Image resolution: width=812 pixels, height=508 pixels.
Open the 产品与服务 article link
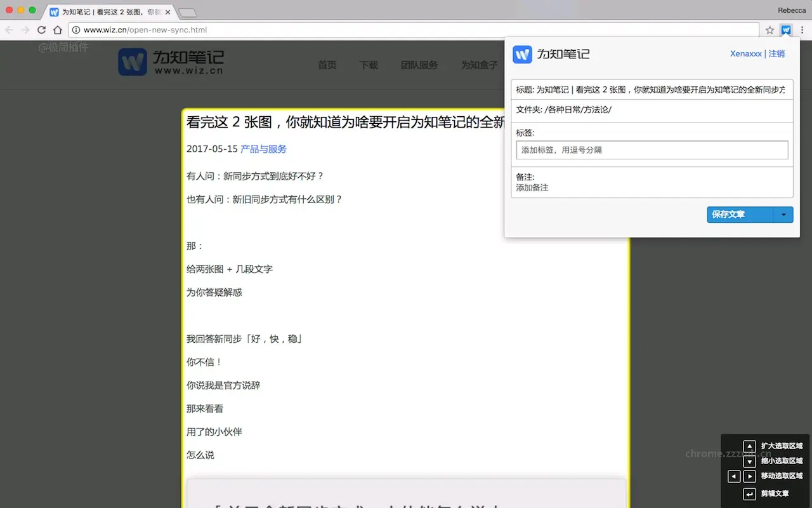(x=263, y=149)
